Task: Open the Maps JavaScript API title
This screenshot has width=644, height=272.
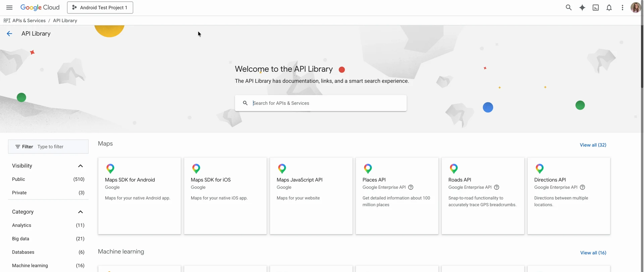Action: coord(300,180)
